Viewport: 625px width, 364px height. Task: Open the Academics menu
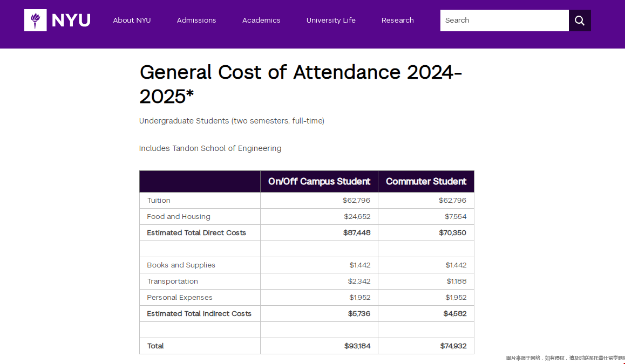pos(261,20)
